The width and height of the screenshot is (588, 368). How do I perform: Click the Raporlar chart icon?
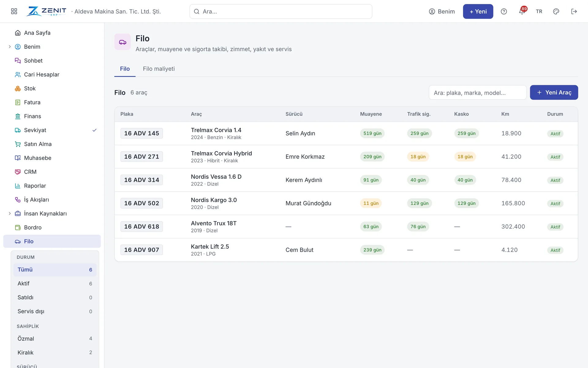(x=18, y=186)
